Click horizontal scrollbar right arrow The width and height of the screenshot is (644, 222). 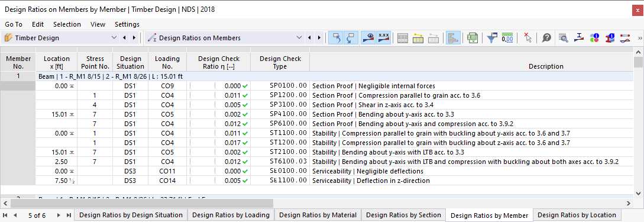tap(629, 203)
